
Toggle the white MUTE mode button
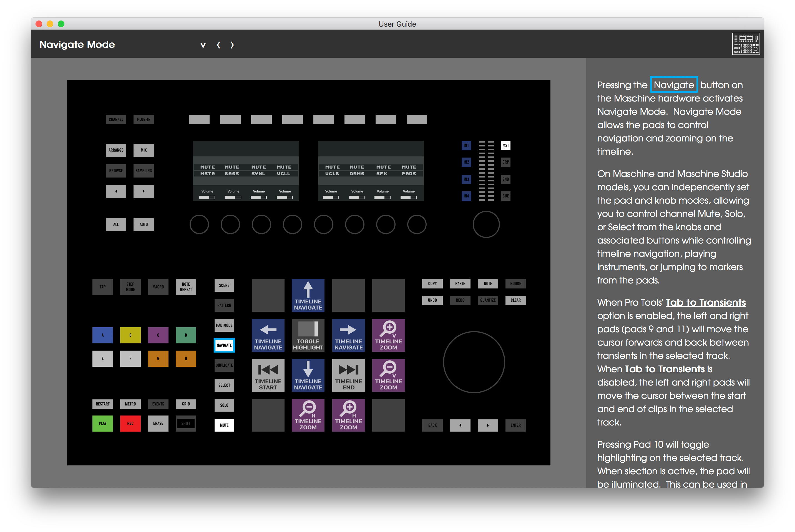pyautogui.click(x=224, y=425)
